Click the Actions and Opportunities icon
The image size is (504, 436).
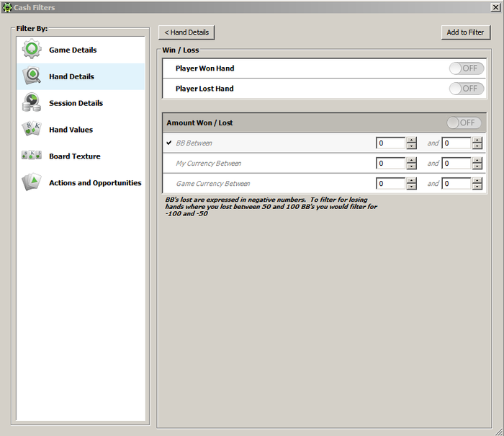32,182
